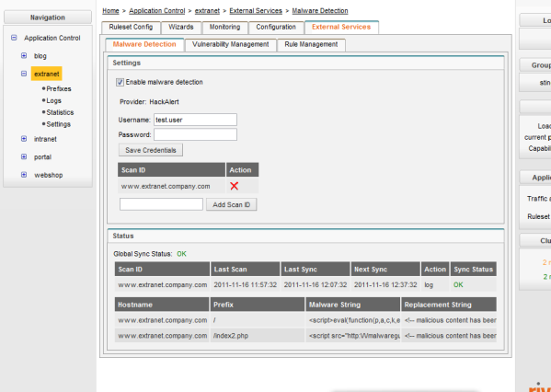The image size is (551, 392).
Task: Open the Vulnerability Management tab
Action: 231,45
